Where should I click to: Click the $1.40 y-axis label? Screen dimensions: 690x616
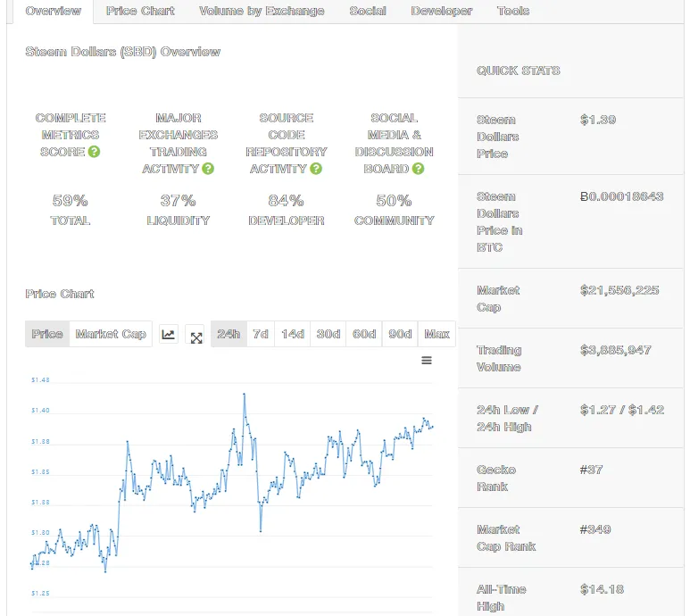(x=40, y=410)
